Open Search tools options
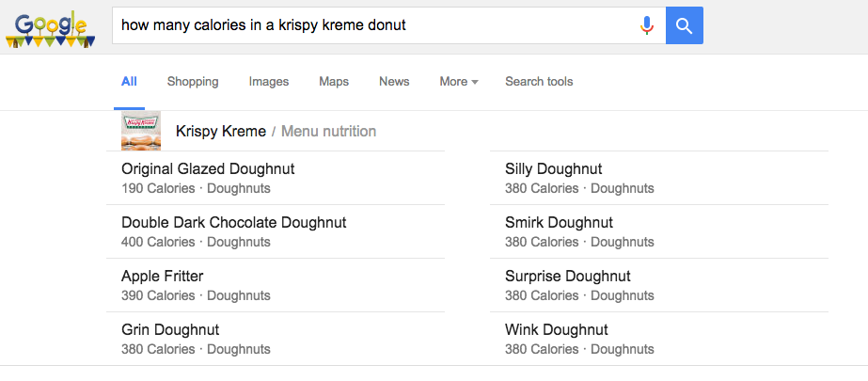The width and height of the screenshot is (868, 381). point(539,82)
